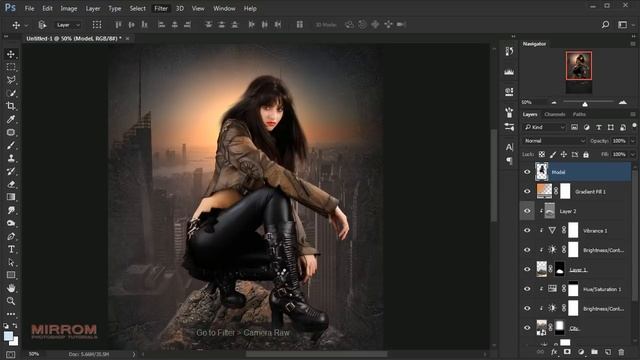Open the Fill dropdown arrow

(x=632, y=154)
